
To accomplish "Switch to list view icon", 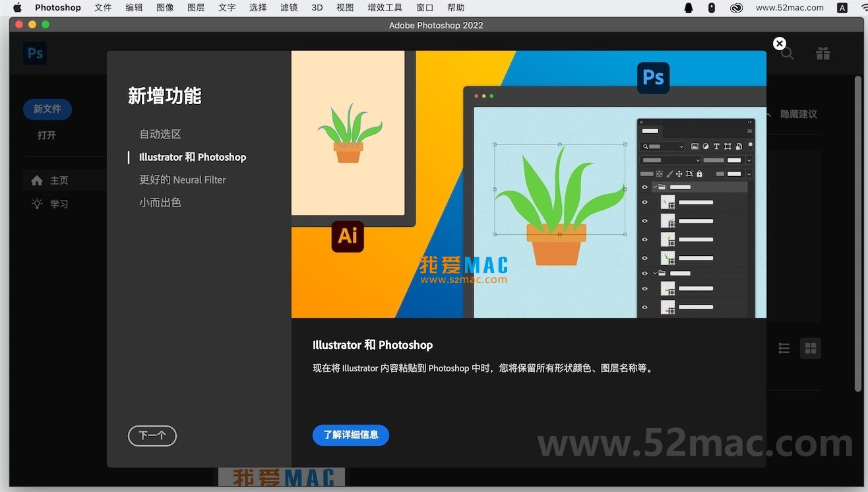I will (784, 348).
